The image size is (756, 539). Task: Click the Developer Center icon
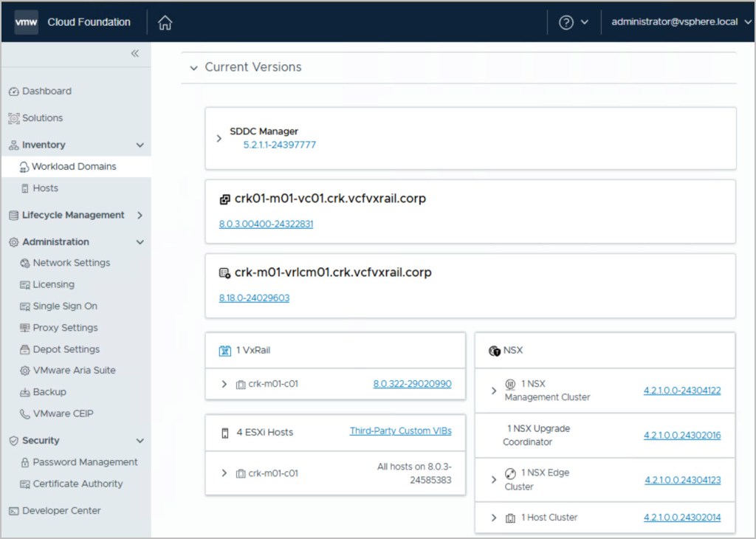pyautogui.click(x=13, y=511)
